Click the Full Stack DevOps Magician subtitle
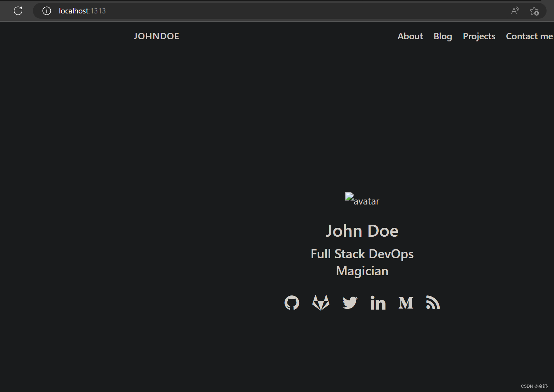This screenshot has width=554, height=392. coord(362,262)
